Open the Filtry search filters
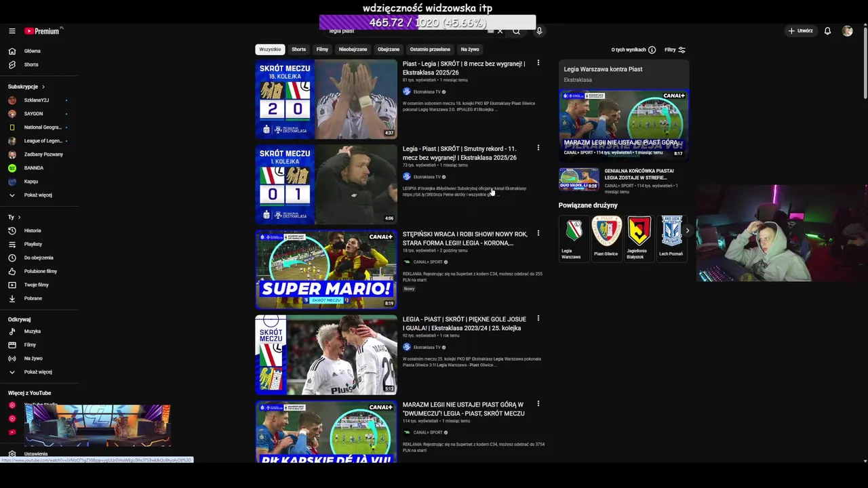The width and height of the screenshot is (868, 488). pos(675,50)
